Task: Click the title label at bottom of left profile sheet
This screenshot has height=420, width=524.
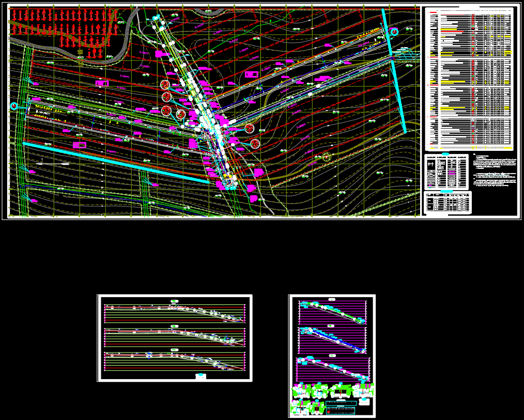Action: [x=201, y=376]
